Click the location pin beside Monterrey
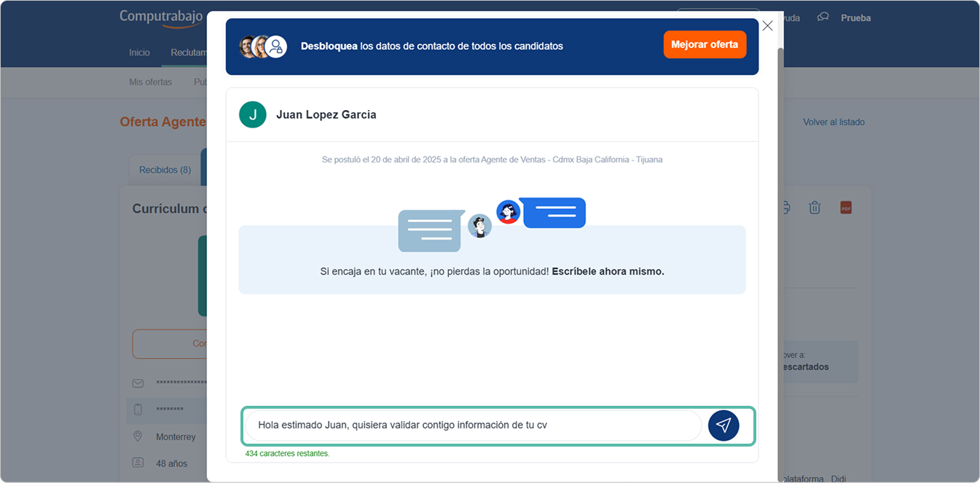 point(138,436)
